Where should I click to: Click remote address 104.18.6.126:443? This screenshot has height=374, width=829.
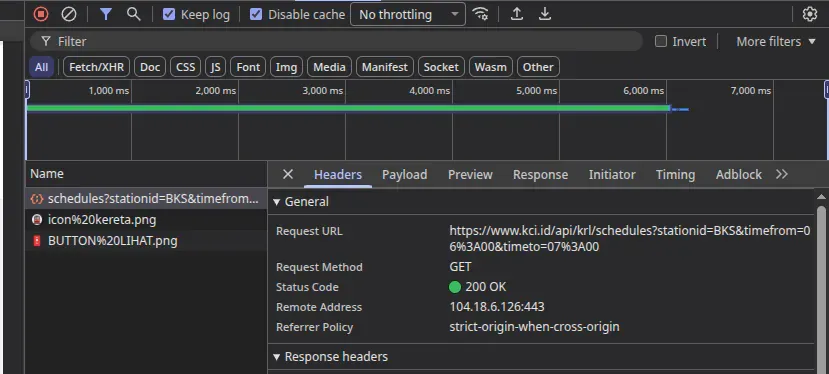497,307
